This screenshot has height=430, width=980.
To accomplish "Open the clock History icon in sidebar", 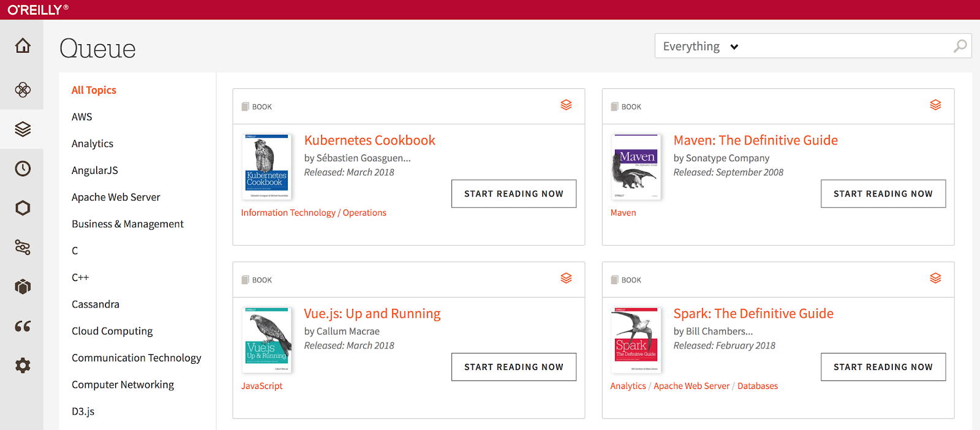I will tap(23, 168).
